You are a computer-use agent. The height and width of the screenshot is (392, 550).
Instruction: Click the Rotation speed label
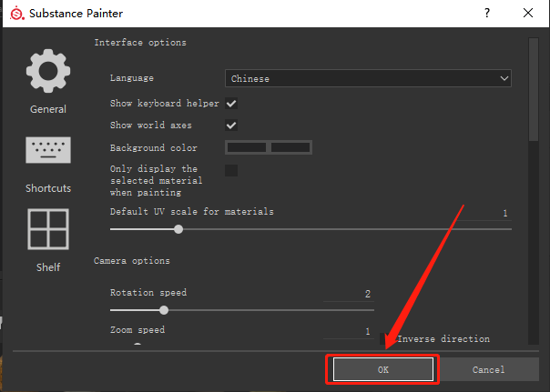pyautogui.click(x=148, y=293)
